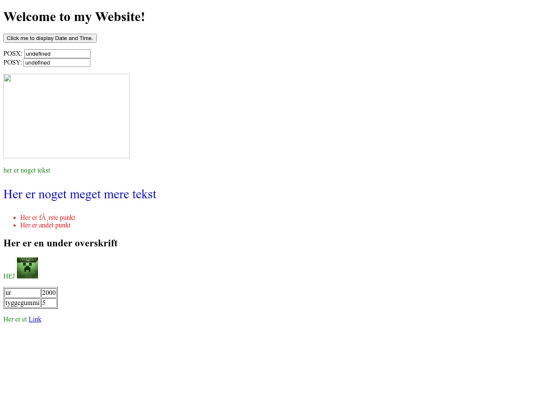This screenshot has width=540, height=405.
Task: Click the broken image icon
Action: point(8,79)
